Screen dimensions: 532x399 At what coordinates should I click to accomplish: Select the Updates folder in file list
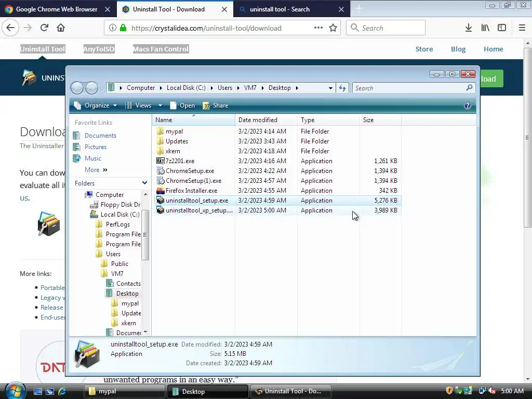click(177, 141)
